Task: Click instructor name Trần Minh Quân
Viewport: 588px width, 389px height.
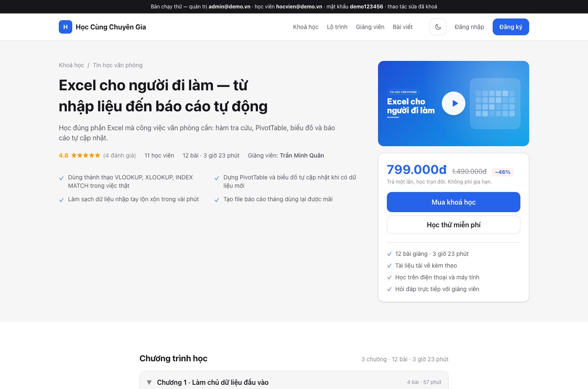Action: (302, 155)
